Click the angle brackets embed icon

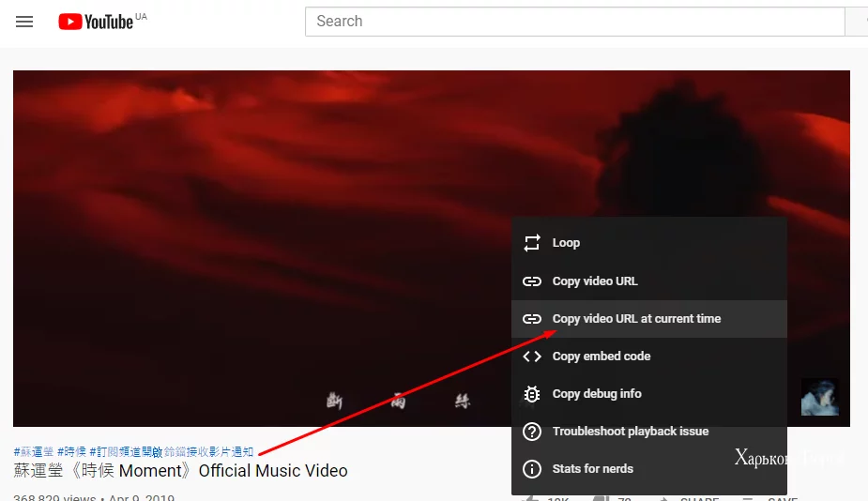click(532, 357)
